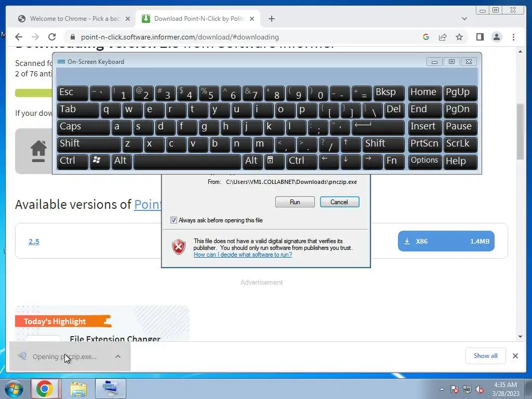Tap the PrtScn key

[425, 144]
